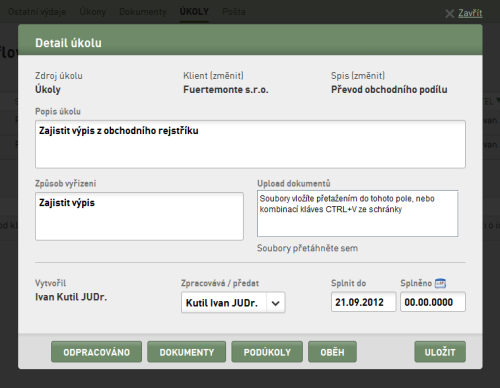Click the ODPRACOVÁNO button
The height and width of the screenshot is (388, 500).
pos(96,352)
